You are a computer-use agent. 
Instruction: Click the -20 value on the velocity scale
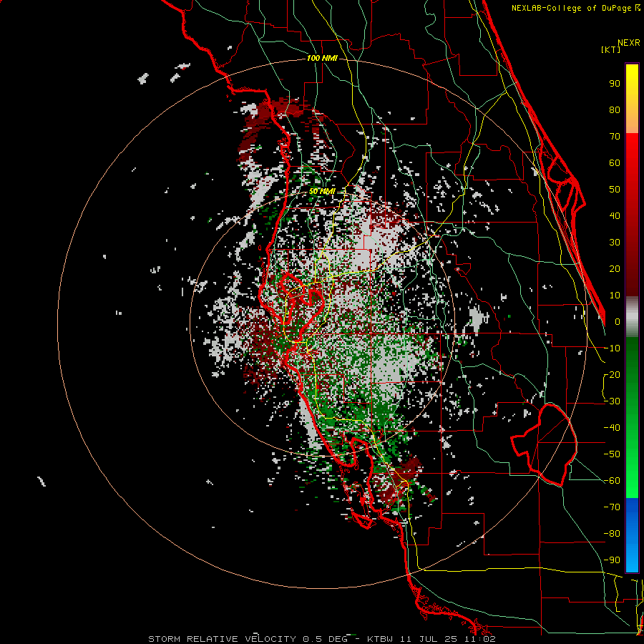coord(612,374)
